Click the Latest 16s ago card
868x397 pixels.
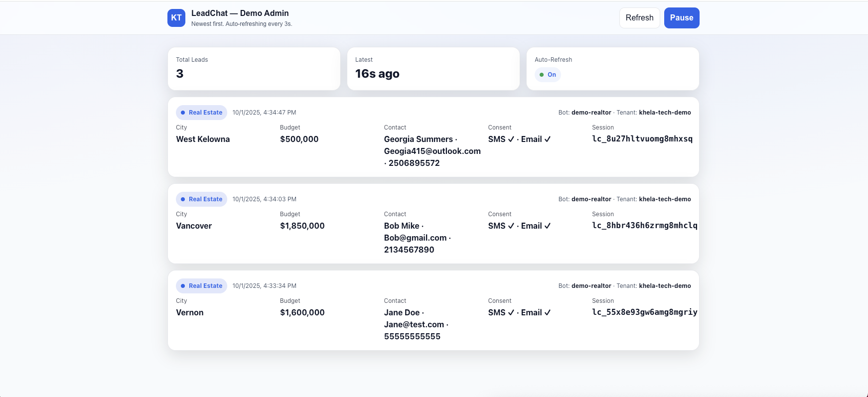point(433,69)
